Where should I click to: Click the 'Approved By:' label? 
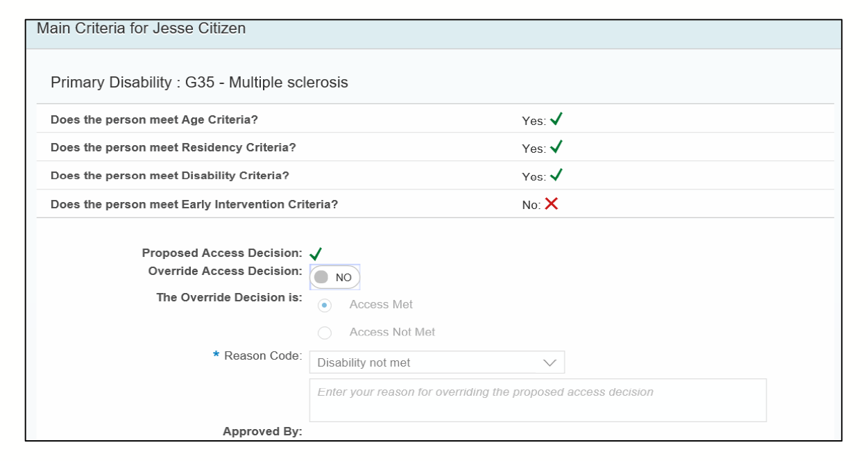262,431
